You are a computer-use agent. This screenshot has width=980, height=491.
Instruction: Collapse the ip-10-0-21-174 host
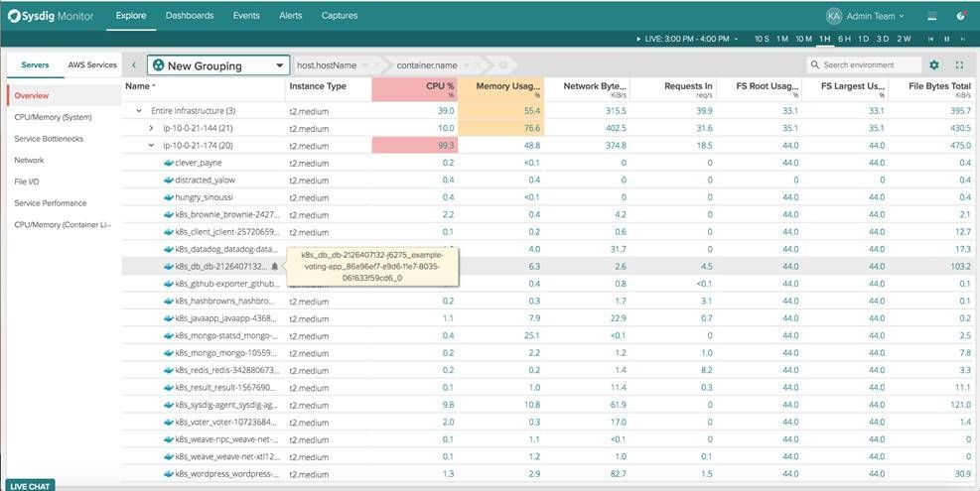tap(151, 146)
